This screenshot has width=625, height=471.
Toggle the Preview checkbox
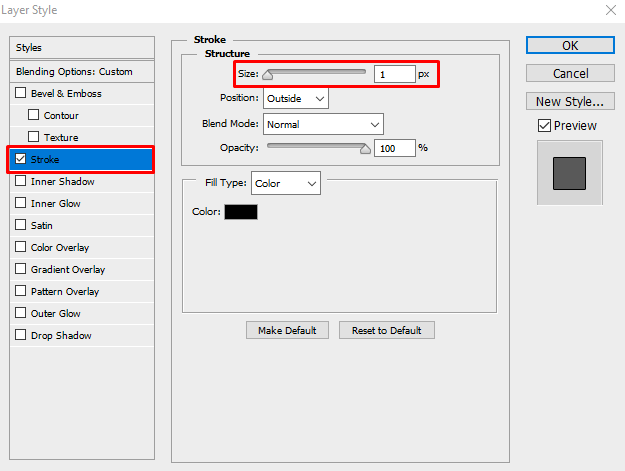[544, 126]
